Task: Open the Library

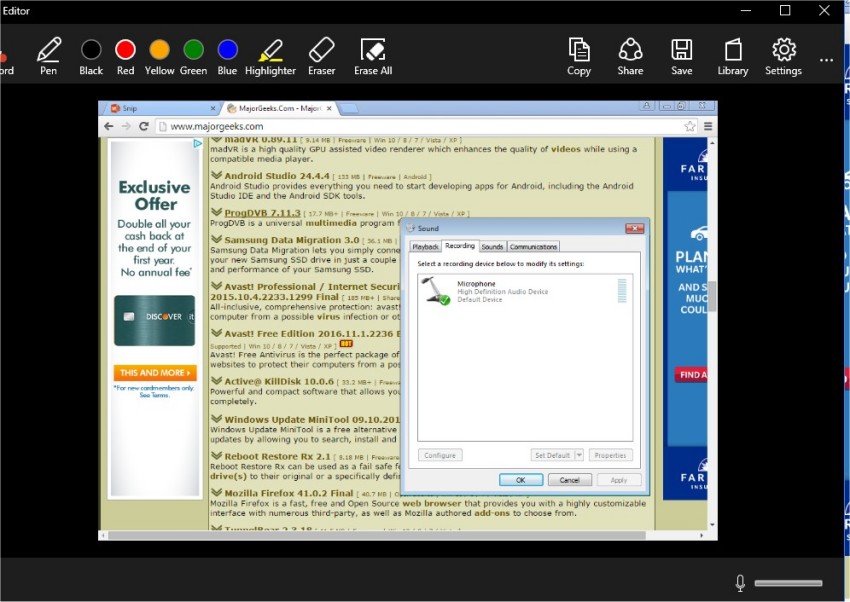Action: [733, 56]
